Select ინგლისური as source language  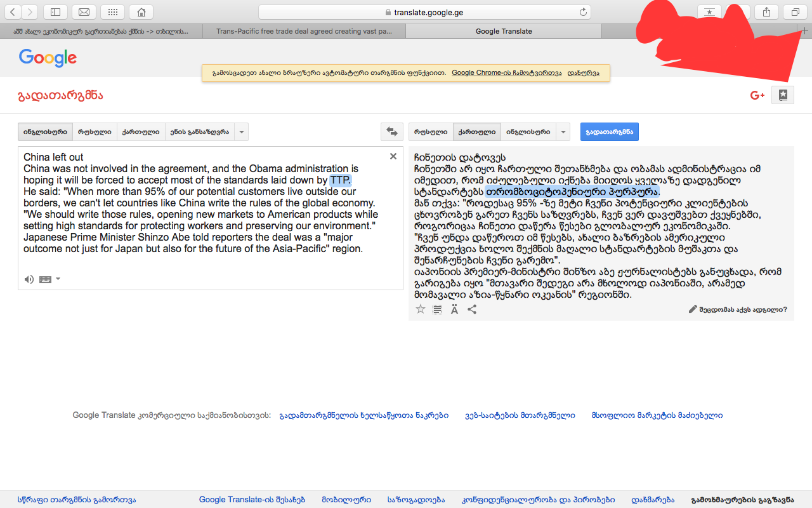pos(45,132)
